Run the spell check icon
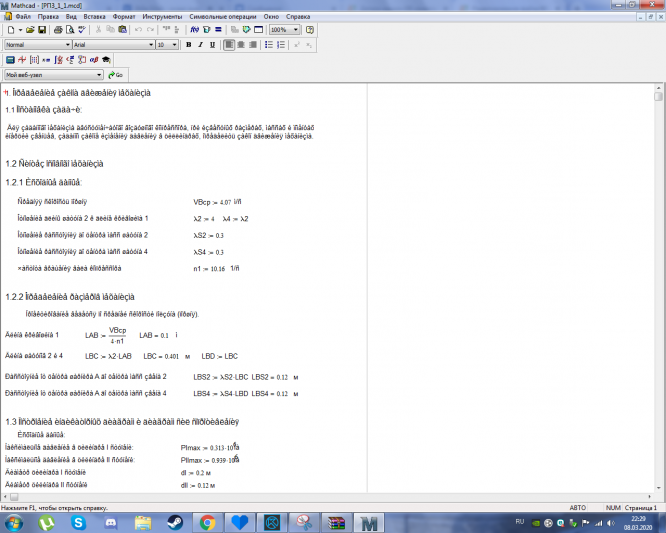Viewport: 666px width, 533px height. tap(82, 30)
